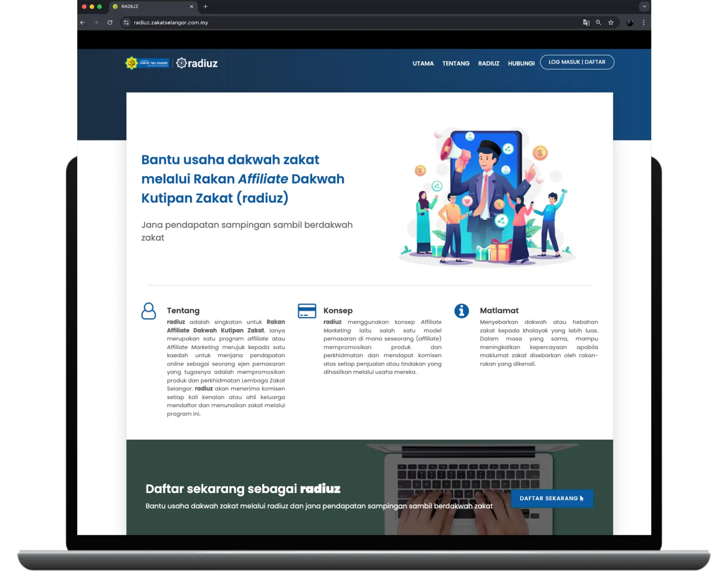Go to the HUBUNGI menu item

point(521,63)
